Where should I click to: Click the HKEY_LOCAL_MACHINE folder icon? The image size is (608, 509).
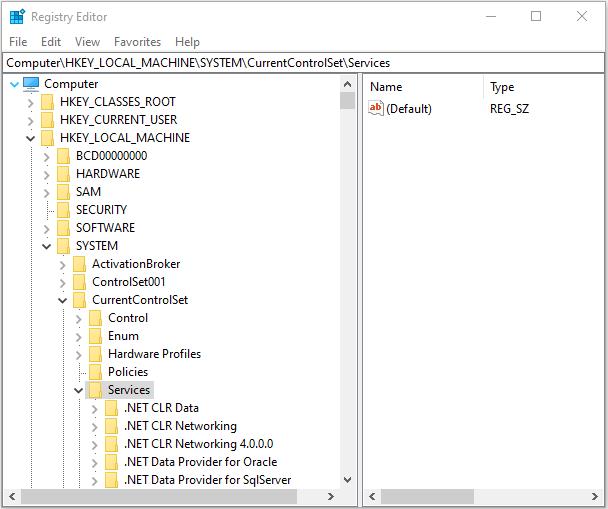pos(47,138)
